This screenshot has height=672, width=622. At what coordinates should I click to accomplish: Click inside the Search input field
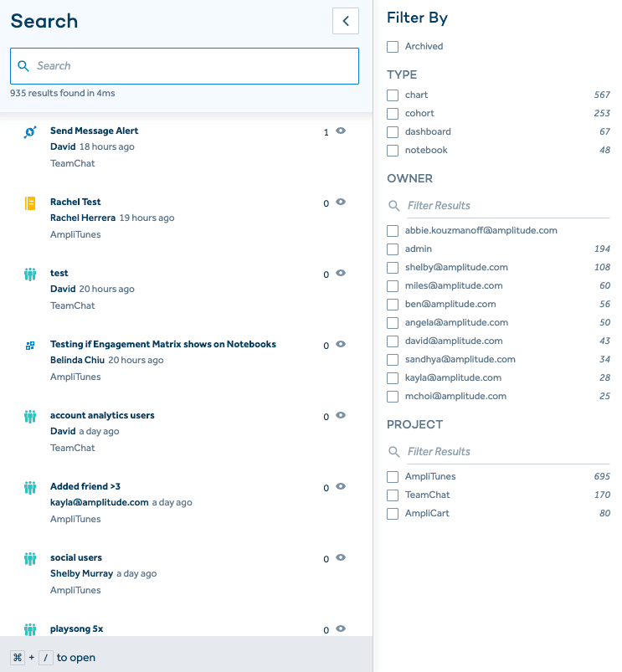point(184,65)
